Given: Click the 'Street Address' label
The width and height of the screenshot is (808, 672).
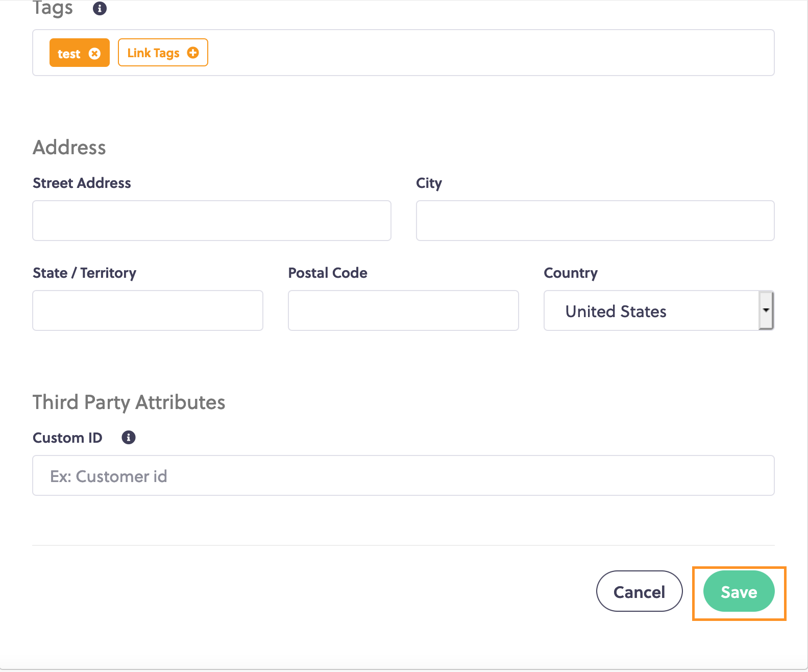Looking at the screenshot, I should coord(82,183).
